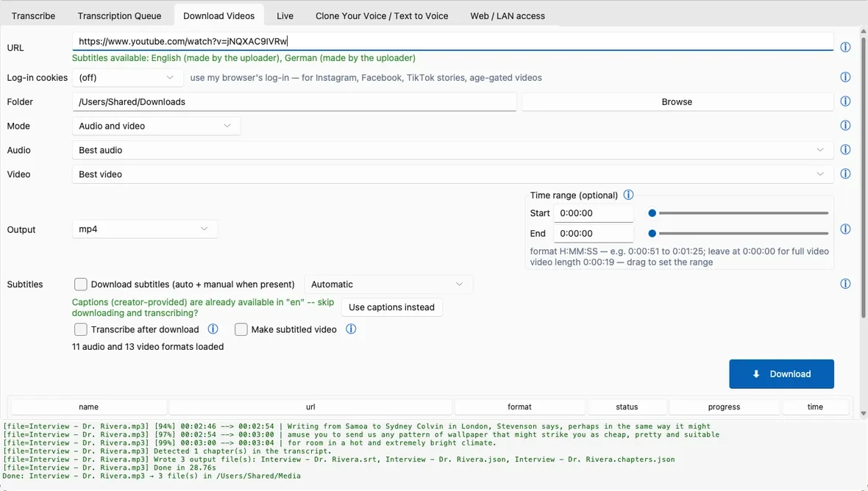Expand the subtitles Automatic dropdown

point(388,284)
